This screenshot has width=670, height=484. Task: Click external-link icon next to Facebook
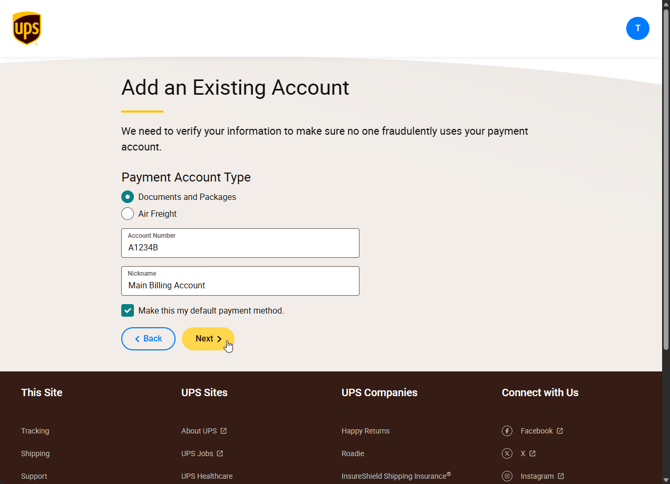[560, 431]
